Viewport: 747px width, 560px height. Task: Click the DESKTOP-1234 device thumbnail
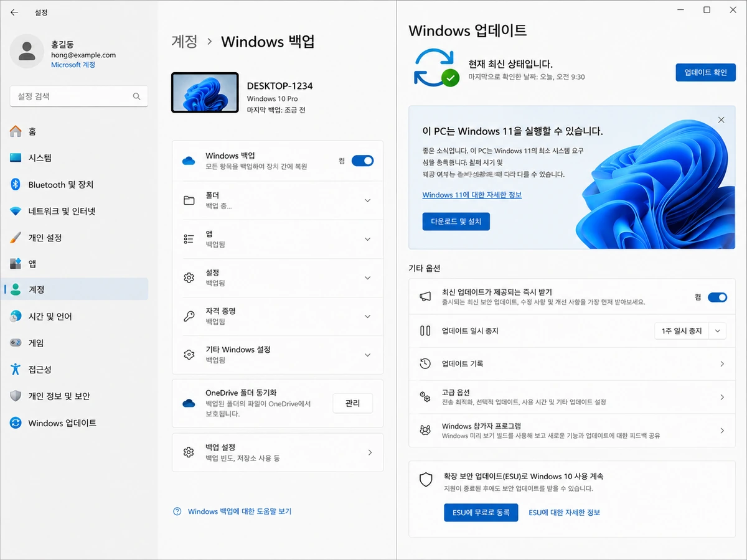tap(205, 93)
